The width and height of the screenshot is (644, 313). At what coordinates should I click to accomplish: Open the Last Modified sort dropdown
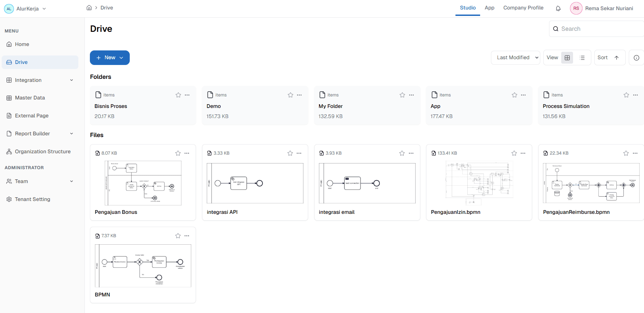pos(515,58)
